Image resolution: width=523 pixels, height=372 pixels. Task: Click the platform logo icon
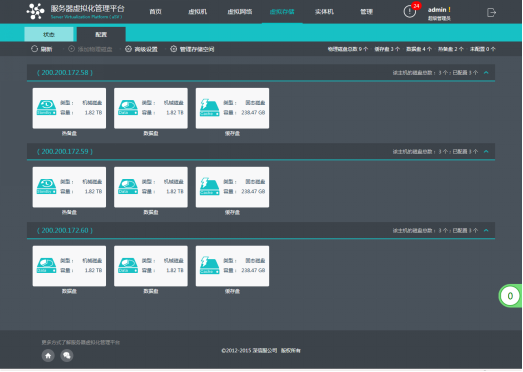35,11
